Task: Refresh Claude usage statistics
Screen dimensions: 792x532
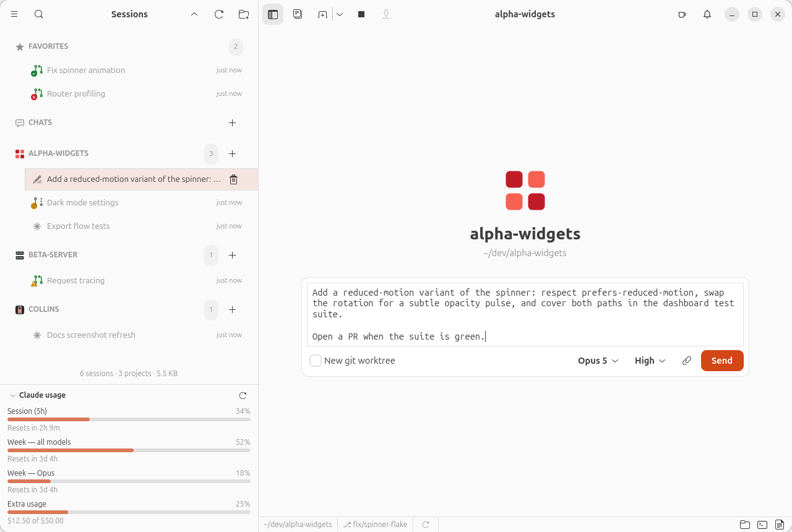Action: coord(243,395)
